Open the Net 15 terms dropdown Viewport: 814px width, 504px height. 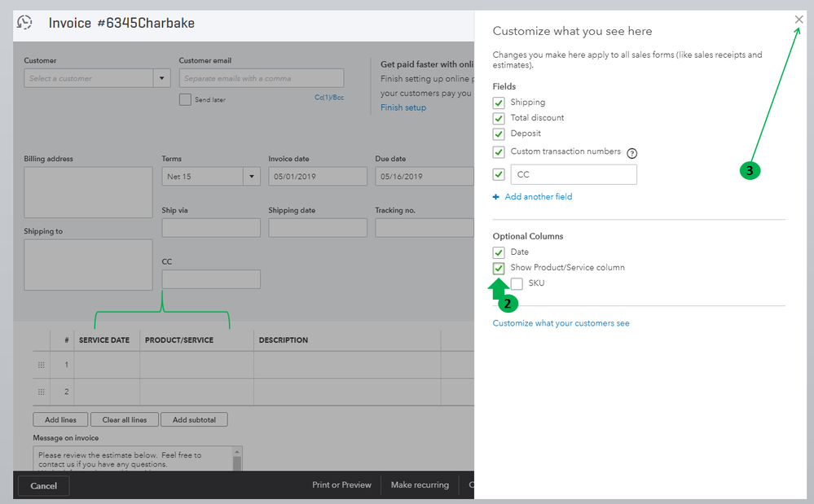(251, 177)
